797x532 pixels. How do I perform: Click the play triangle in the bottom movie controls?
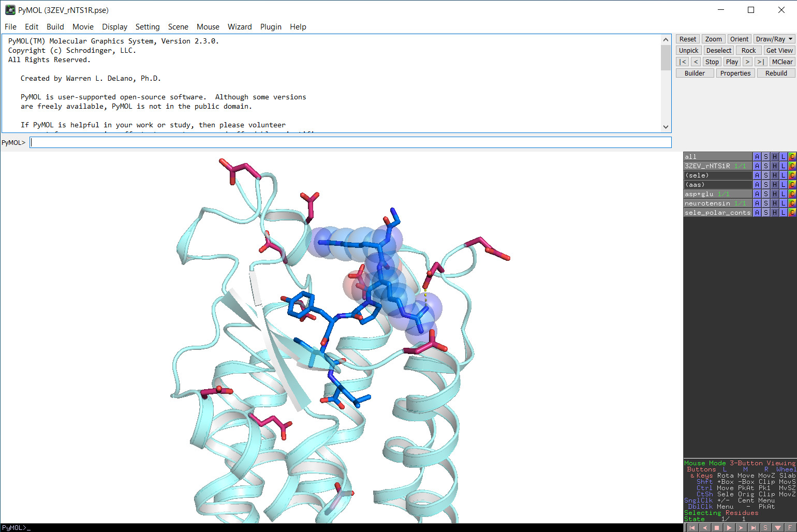(x=729, y=528)
